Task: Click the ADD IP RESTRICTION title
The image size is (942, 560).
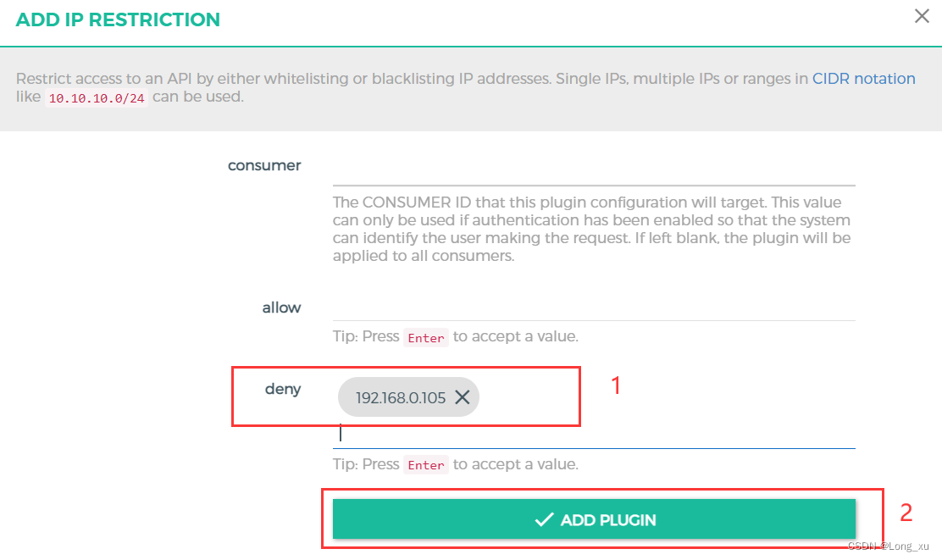Action: coord(118,19)
